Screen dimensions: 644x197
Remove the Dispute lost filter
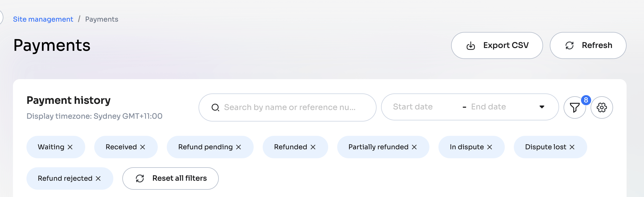click(x=572, y=147)
